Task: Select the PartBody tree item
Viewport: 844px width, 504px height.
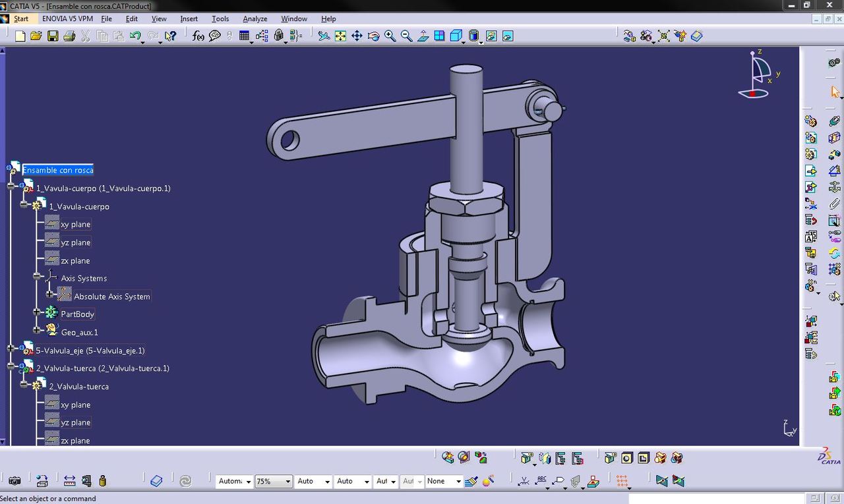Action: click(x=78, y=314)
